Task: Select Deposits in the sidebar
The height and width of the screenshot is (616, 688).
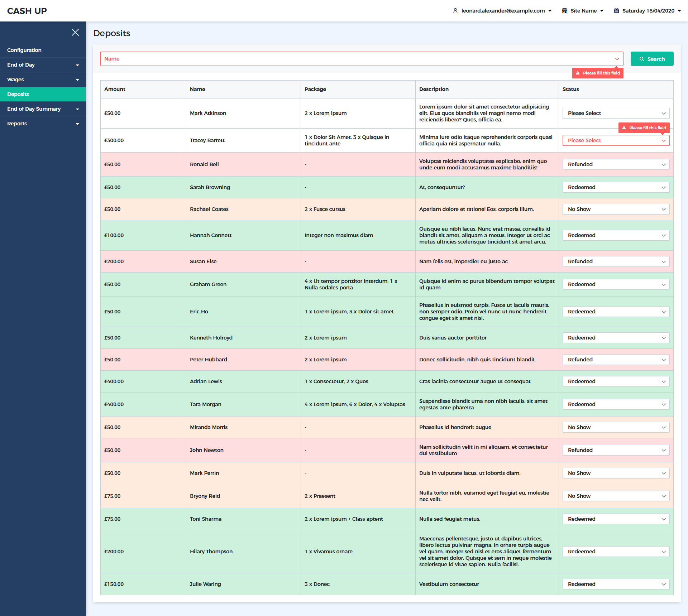Action: click(x=18, y=94)
